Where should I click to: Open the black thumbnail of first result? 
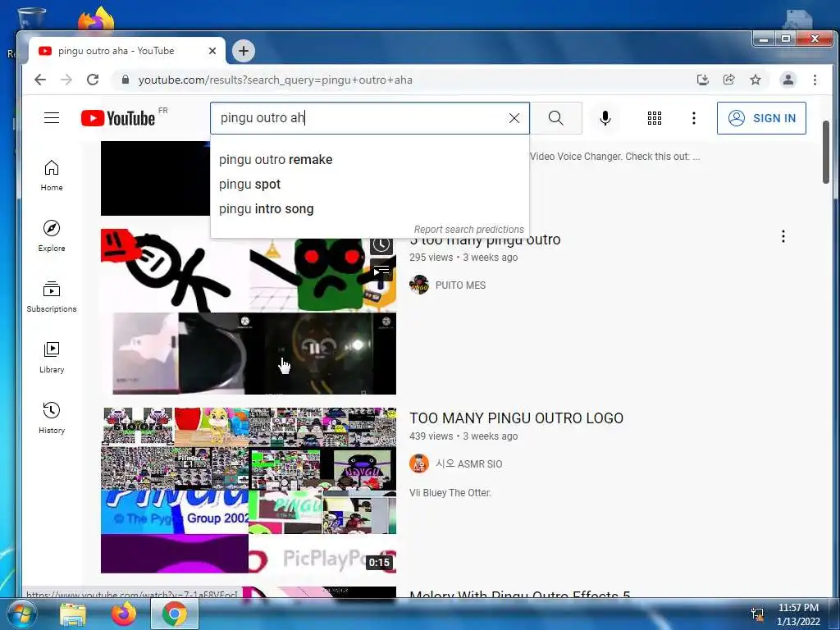tap(155, 178)
